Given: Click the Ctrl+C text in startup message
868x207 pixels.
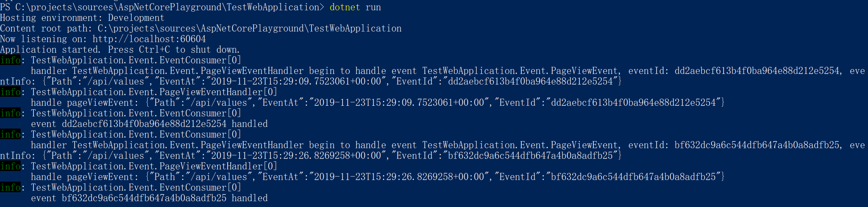Looking at the screenshot, I should point(154,50).
